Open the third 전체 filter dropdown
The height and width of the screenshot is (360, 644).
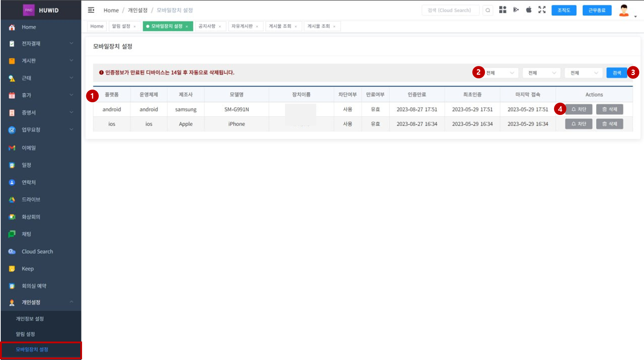click(x=583, y=73)
